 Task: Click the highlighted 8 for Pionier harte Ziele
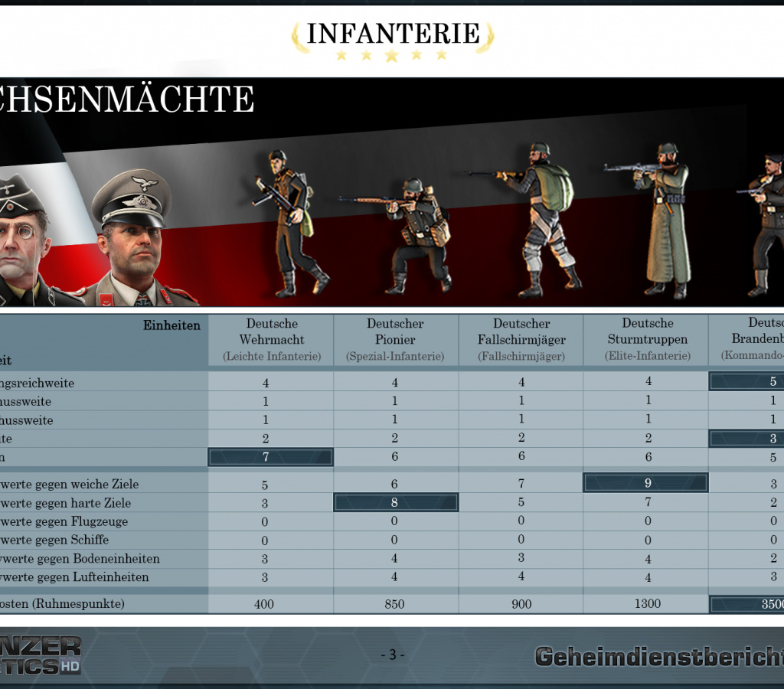pos(396,502)
